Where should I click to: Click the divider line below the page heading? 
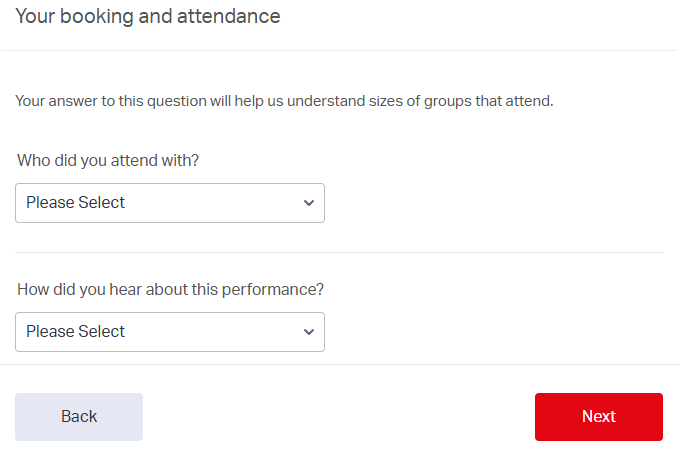pyautogui.click(x=339, y=50)
